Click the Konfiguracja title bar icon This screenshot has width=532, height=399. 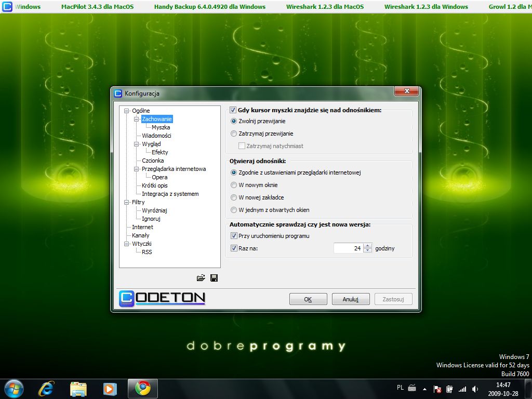tap(118, 94)
